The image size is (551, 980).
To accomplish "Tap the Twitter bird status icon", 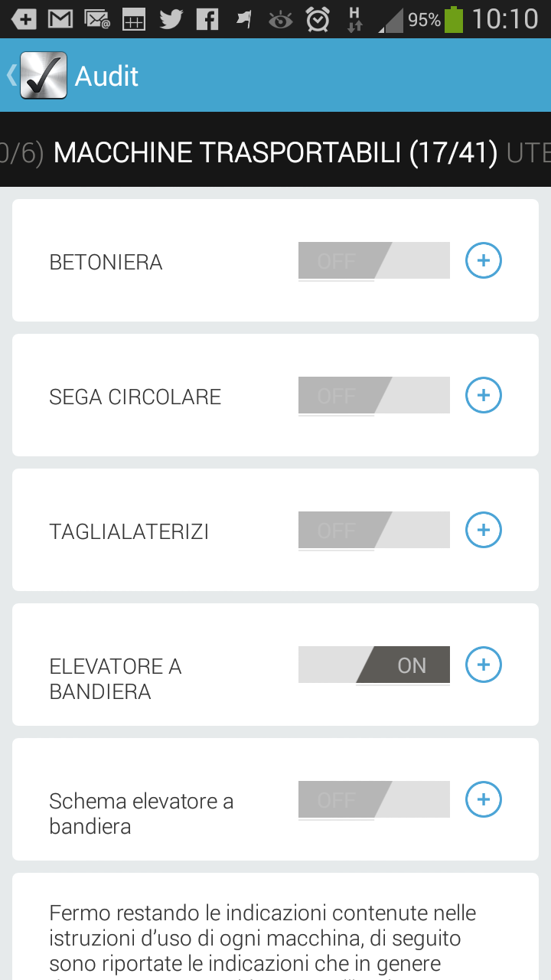I will (171, 19).
